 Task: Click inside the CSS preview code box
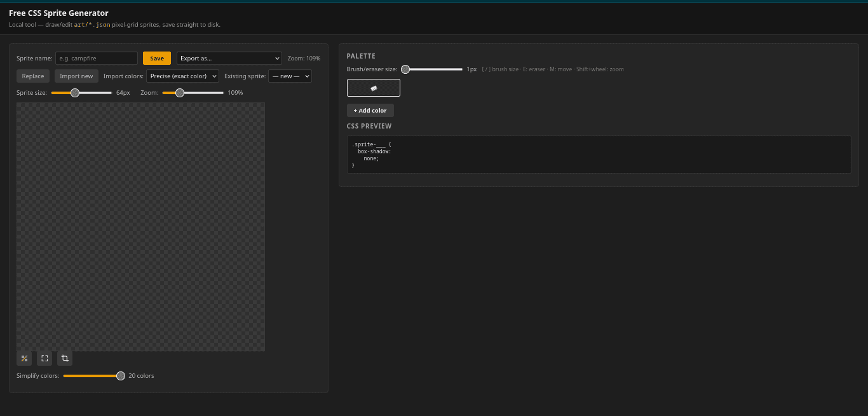(x=599, y=155)
